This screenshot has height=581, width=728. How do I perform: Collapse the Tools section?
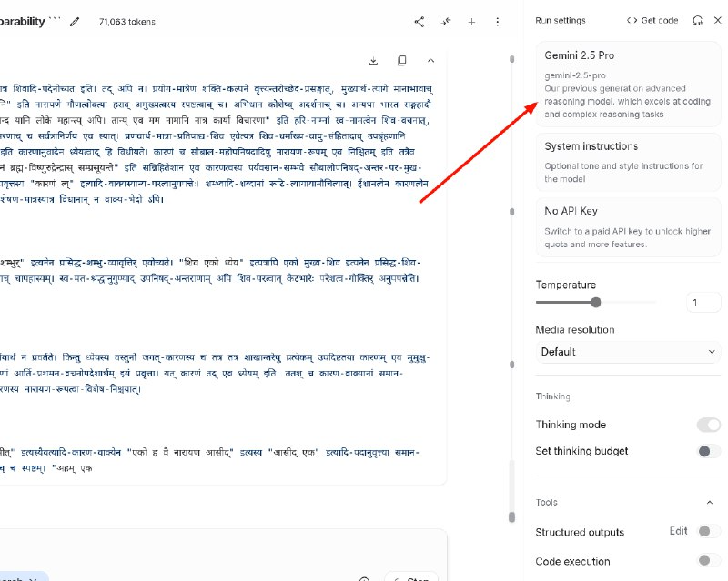pyautogui.click(x=710, y=502)
